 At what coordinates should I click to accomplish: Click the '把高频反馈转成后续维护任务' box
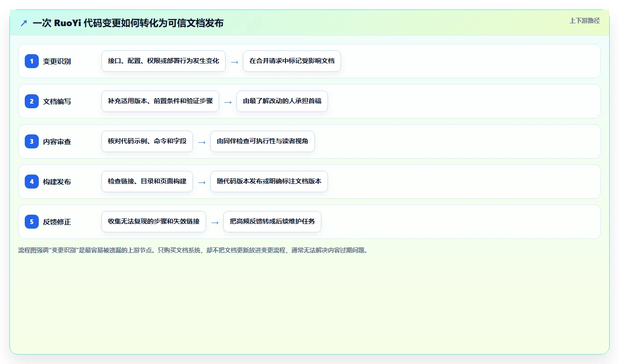pos(272,222)
